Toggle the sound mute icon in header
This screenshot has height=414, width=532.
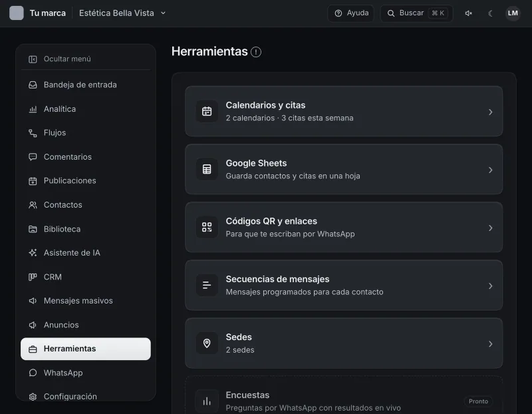tap(469, 13)
